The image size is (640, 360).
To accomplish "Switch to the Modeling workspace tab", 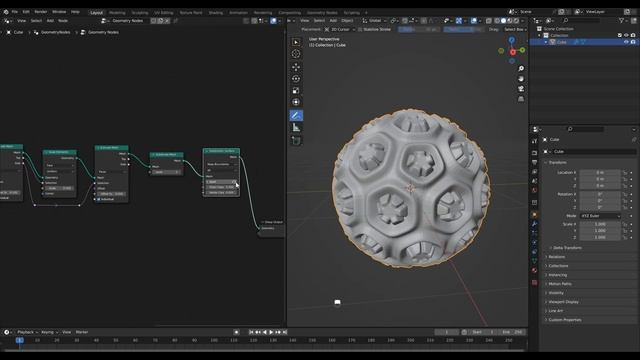I will [x=117, y=13].
